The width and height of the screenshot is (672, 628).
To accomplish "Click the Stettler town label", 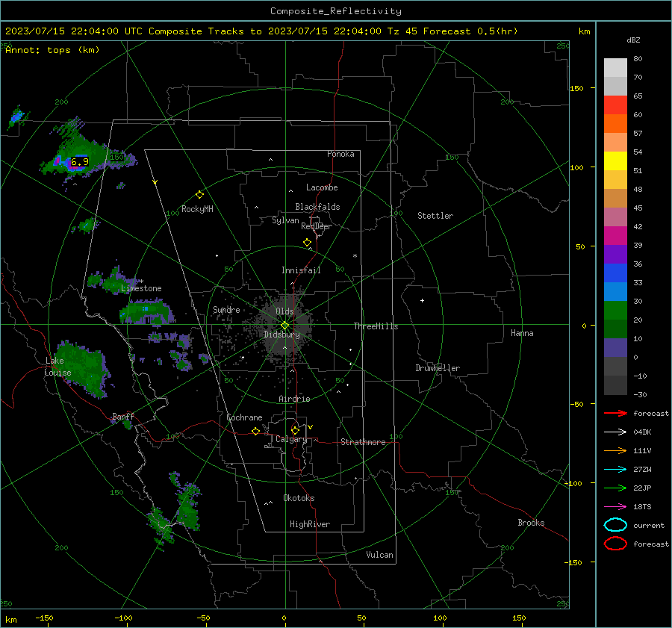I will coord(435,216).
